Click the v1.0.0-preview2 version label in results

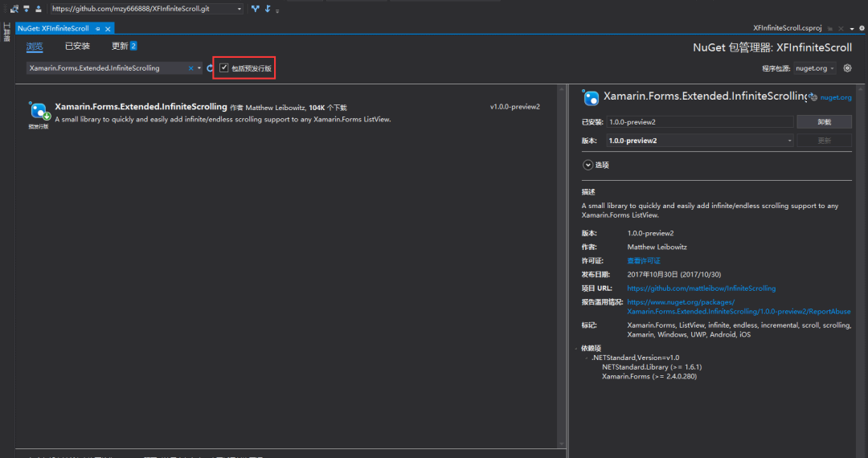tap(515, 107)
